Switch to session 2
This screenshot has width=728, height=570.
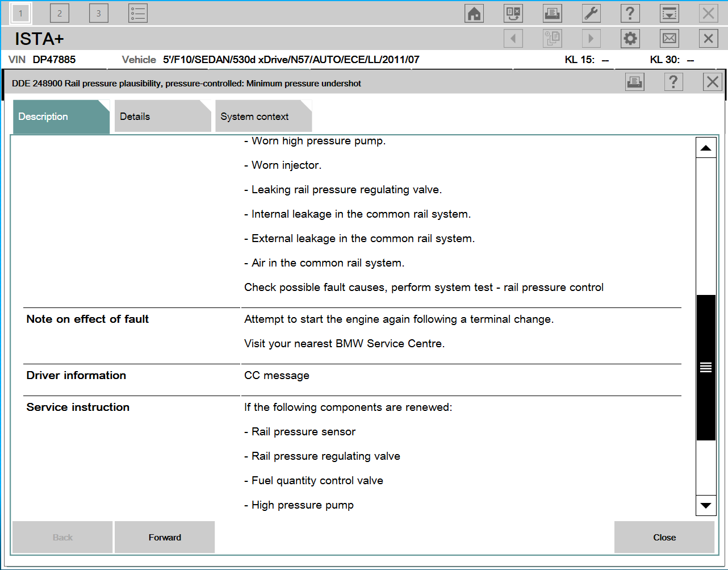(60, 13)
